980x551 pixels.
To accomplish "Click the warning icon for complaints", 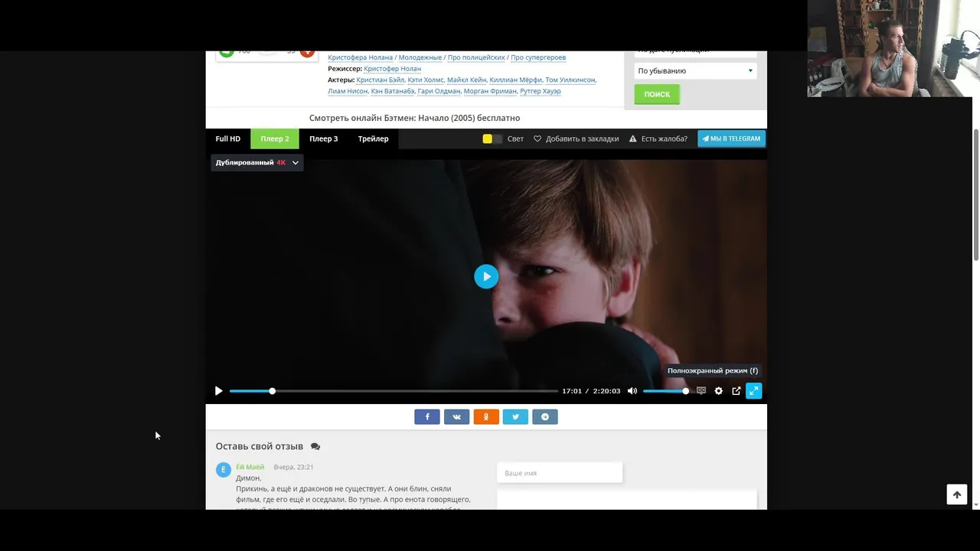I will click(633, 139).
